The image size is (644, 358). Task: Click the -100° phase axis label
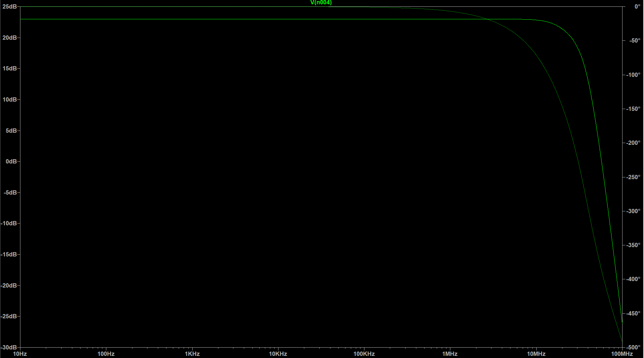633,75
